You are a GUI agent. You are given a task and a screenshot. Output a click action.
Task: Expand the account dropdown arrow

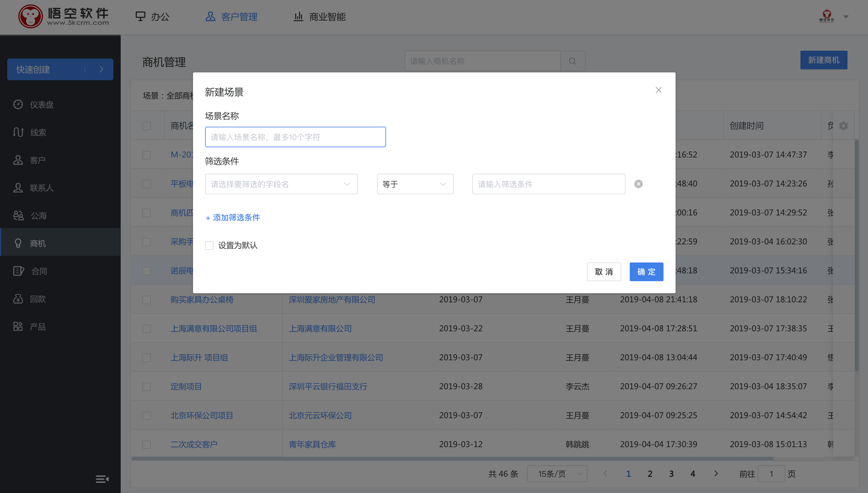(x=846, y=17)
